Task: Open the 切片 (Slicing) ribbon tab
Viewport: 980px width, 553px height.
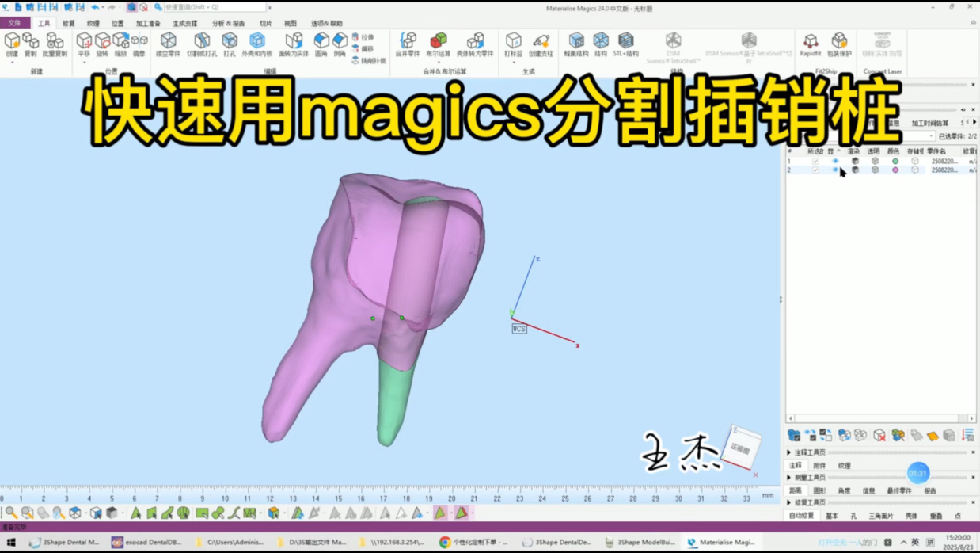Action: [x=266, y=24]
